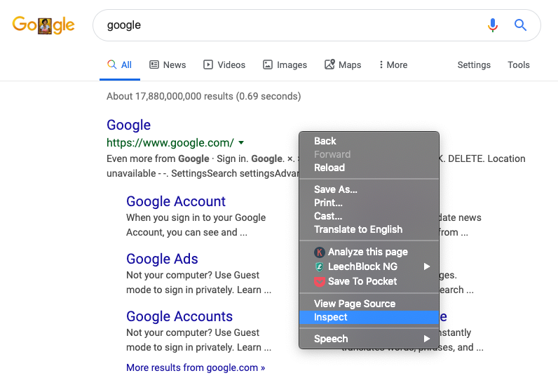Open the Maps tab
The image size is (558, 392).
coord(343,65)
